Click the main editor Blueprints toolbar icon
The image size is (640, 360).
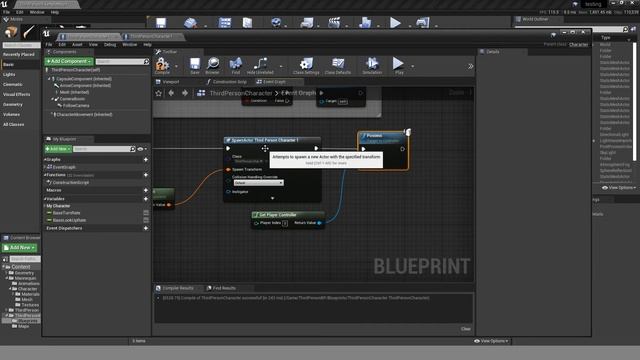307,22
